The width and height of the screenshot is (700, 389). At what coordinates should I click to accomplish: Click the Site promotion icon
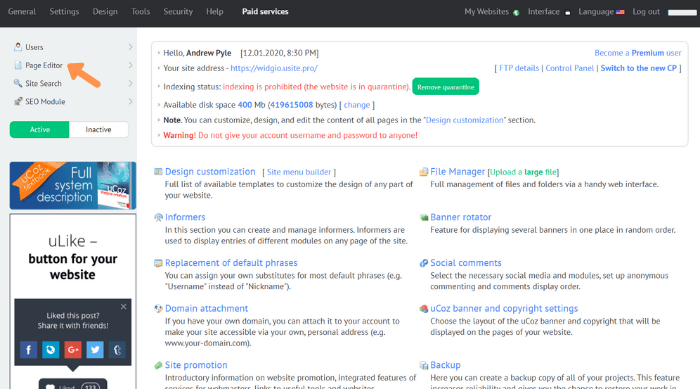coord(158,365)
